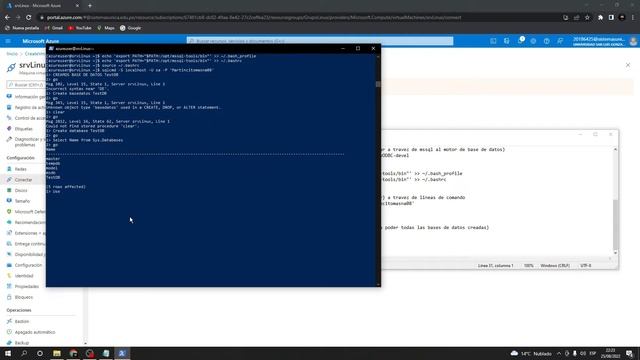Open Redes in the VM menu

[20, 169]
